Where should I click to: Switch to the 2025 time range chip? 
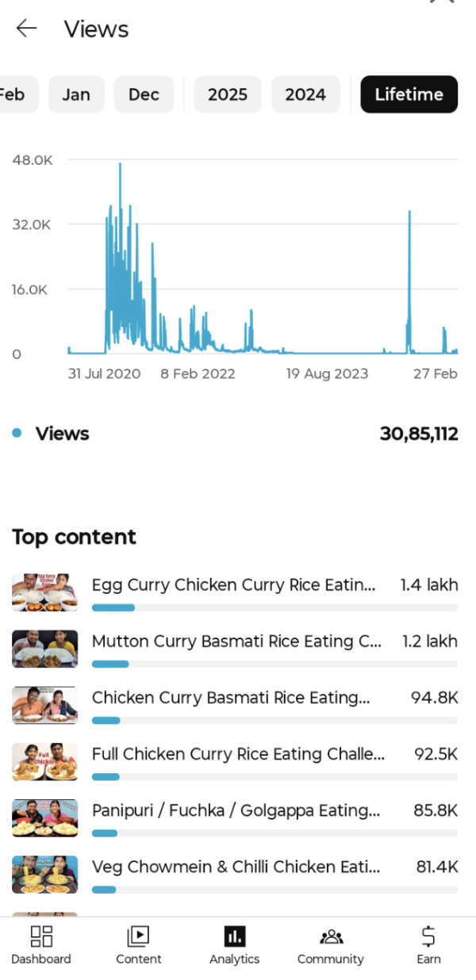click(228, 94)
